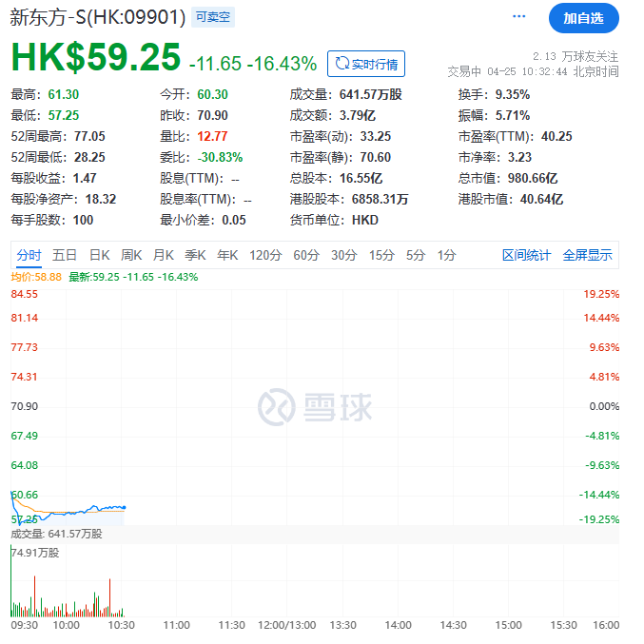Open the 周K chart tab
The height and width of the screenshot is (644, 644).
[x=131, y=255]
